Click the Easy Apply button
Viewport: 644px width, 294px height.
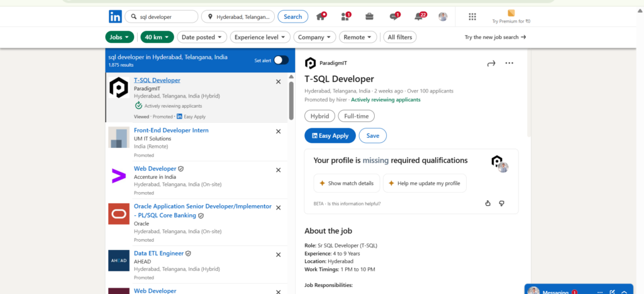click(x=330, y=135)
